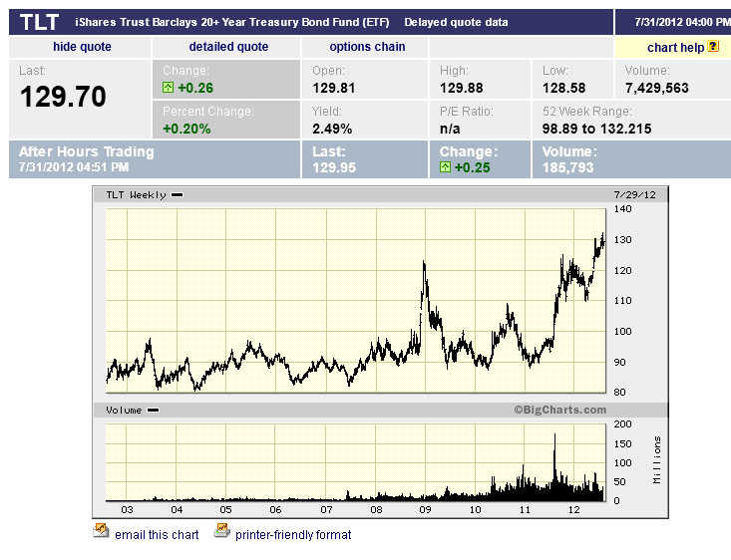Click the 52 week range 98.89 to 132.215
This screenshot has width=731, height=560.
[596, 129]
